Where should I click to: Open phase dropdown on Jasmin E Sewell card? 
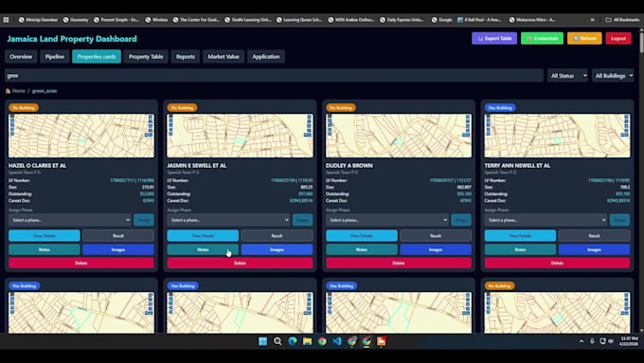tap(228, 220)
